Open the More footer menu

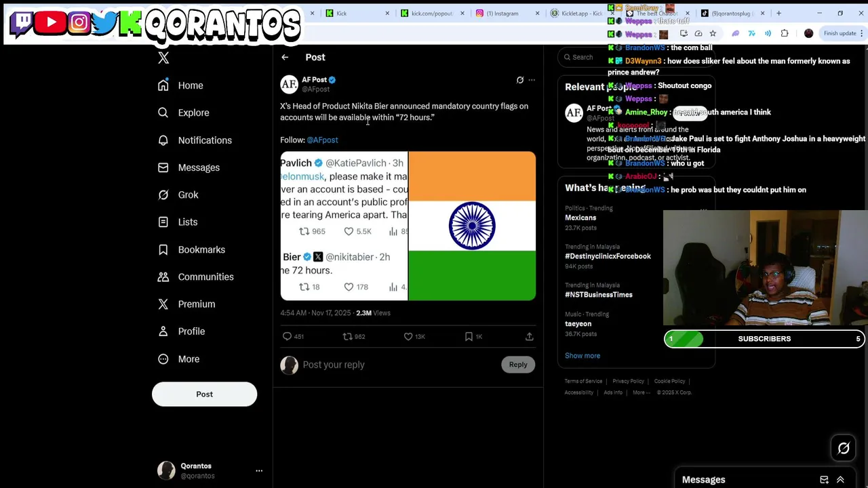click(x=640, y=392)
